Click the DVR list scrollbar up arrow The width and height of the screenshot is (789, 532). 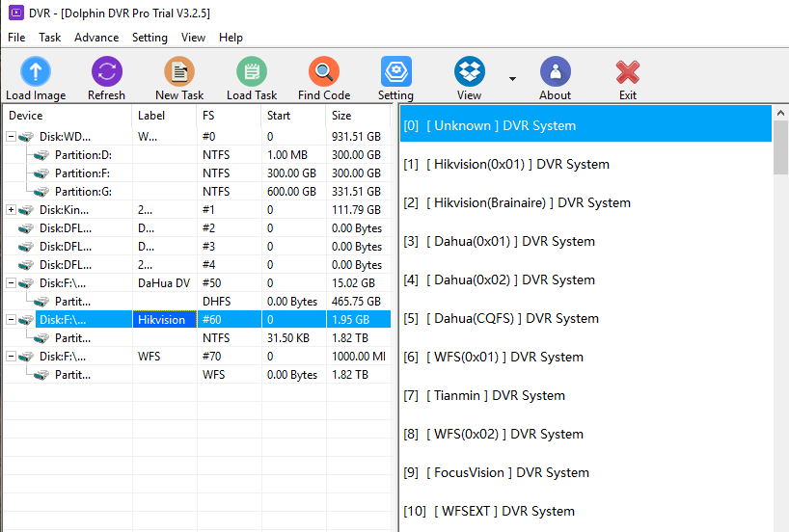pos(781,113)
